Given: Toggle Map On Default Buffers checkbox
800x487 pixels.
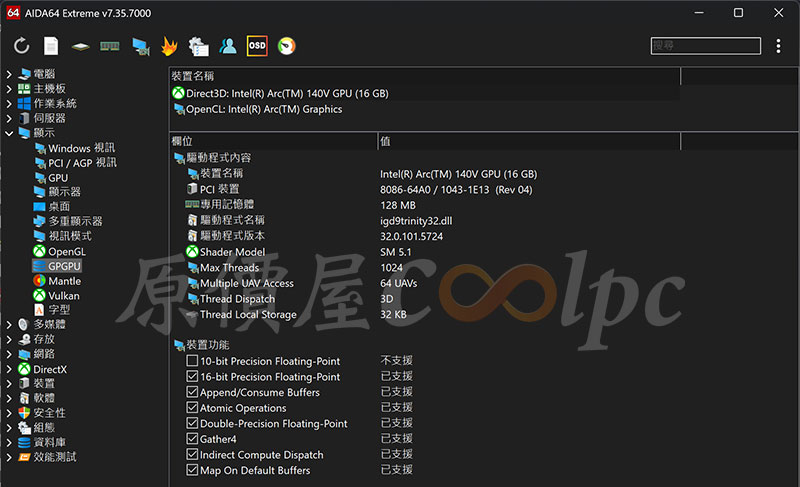Looking at the screenshot, I should tap(192, 470).
